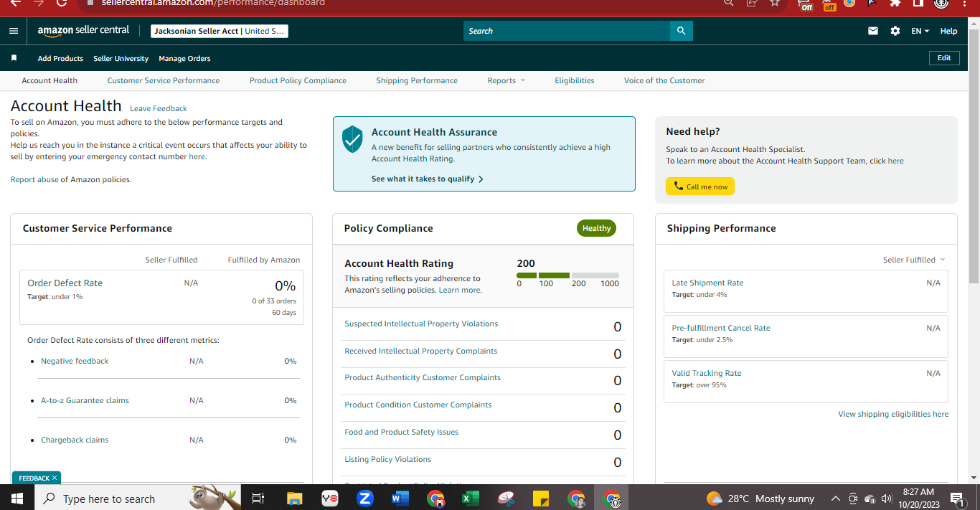
Task: Open Received Intellectual Property Complaints
Action: pyautogui.click(x=420, y=351)
